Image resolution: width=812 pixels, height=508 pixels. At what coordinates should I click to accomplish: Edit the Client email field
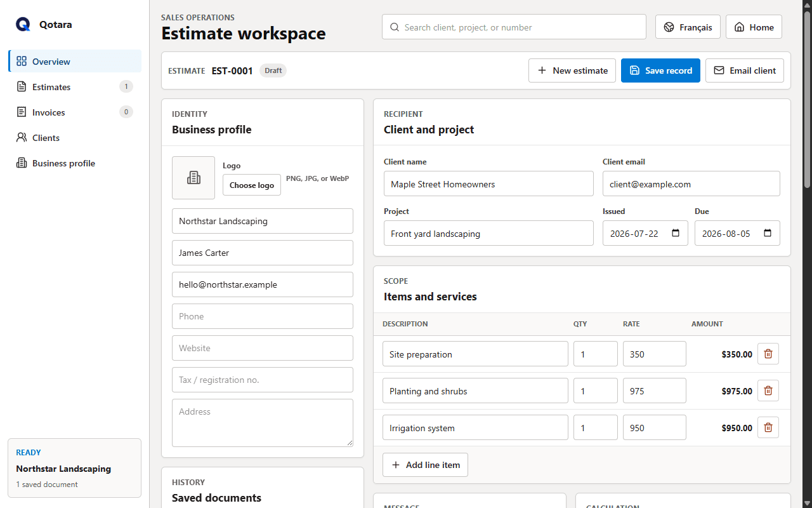(x=691, y=184)
